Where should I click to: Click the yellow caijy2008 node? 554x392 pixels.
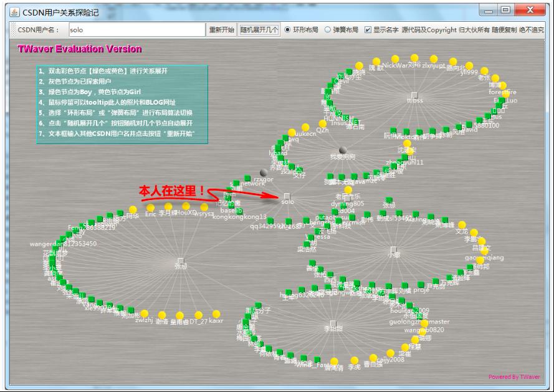click(390, 353)
